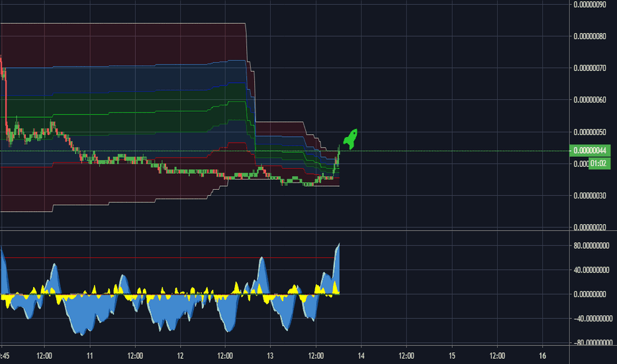Click price axis value 0.00000080
The height and width of the screenshot is (364, 617).
589,36
